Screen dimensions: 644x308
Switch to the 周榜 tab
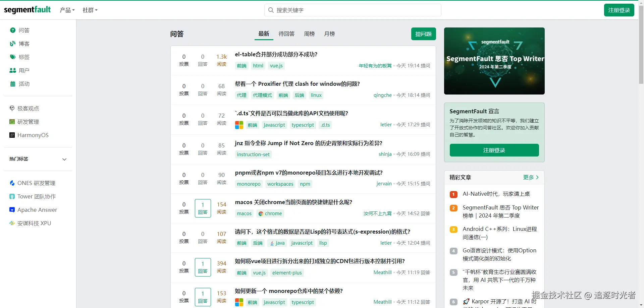(309, 34)
